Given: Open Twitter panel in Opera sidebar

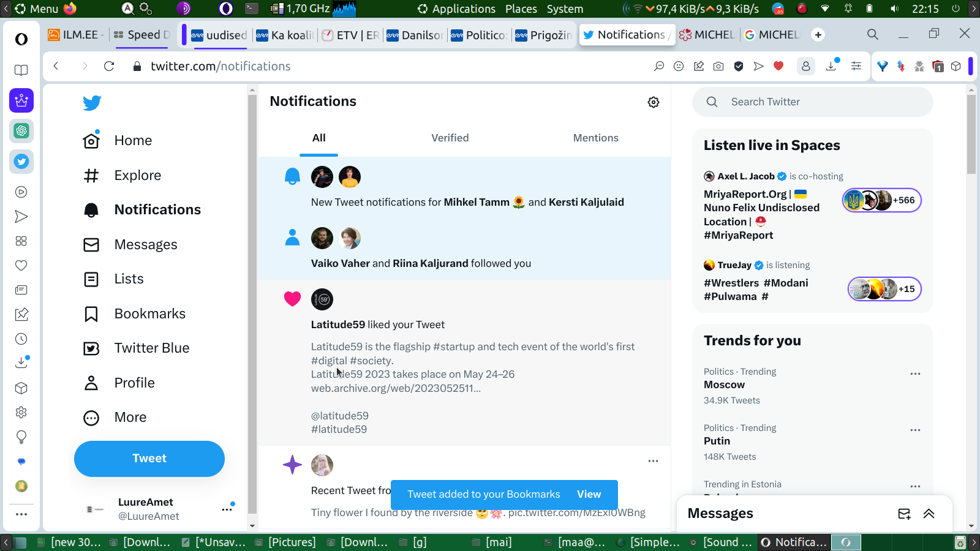Looking at the screenshot, I should tap(21, 162).
